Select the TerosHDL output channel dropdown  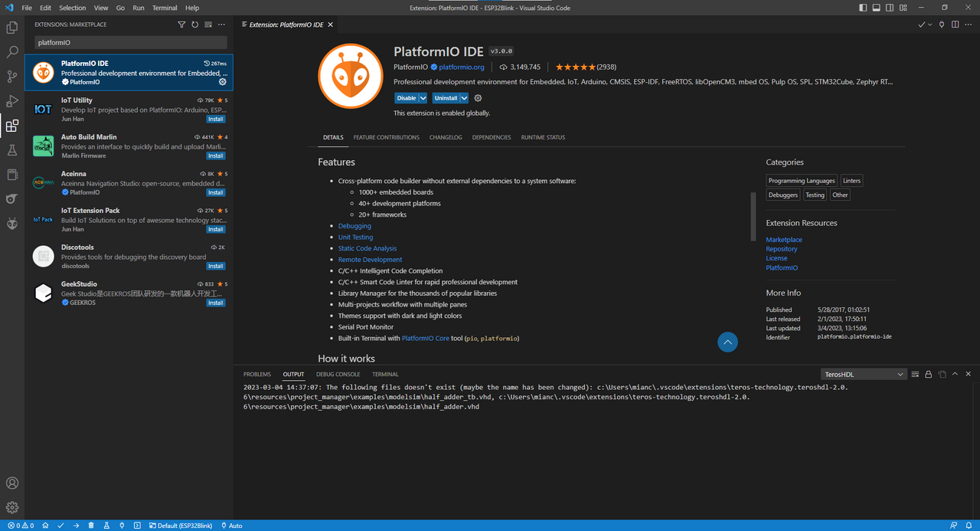864,374
